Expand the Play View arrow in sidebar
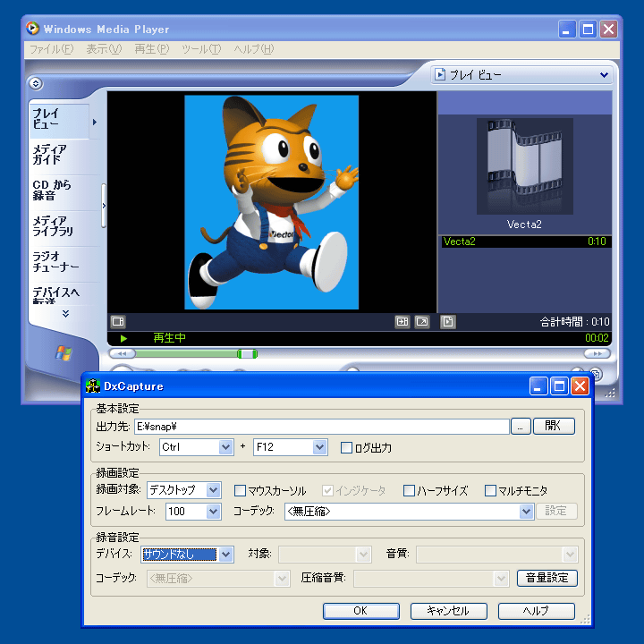Image resolution: width=644 pixels, height=644 pixels. (x=95, y=122)
